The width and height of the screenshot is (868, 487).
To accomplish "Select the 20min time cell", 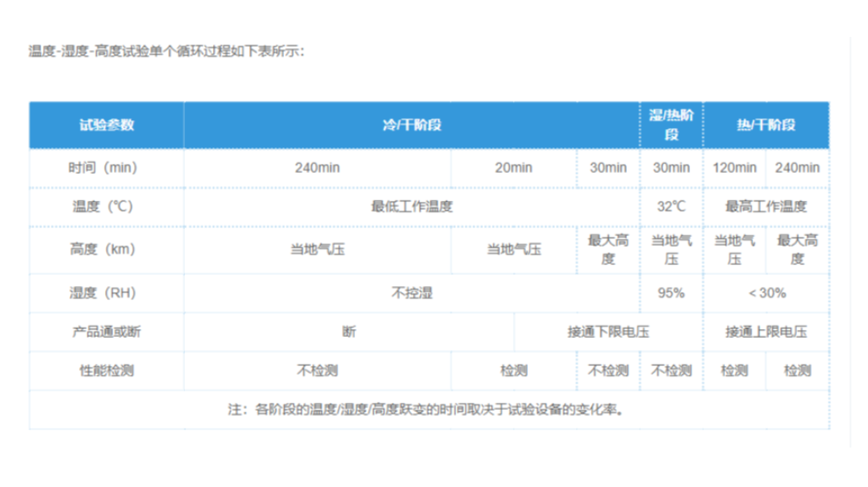I will click(513, 168).
